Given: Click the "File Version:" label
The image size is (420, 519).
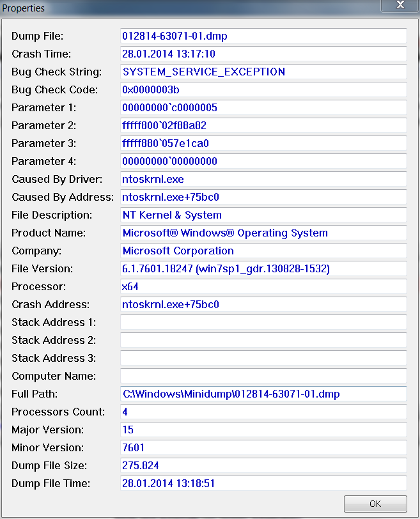Looking at the screenshot, I should (x=42, y=268).
